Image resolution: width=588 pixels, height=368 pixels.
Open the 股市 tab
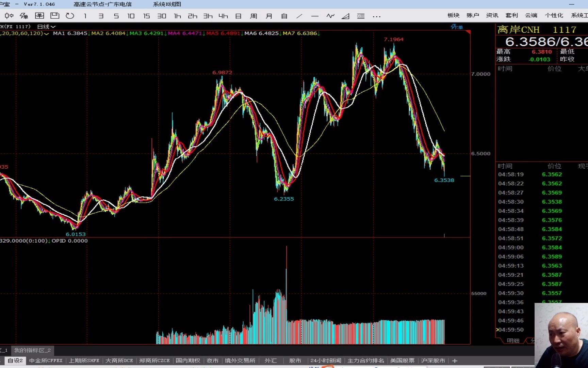tap(295, 361)
